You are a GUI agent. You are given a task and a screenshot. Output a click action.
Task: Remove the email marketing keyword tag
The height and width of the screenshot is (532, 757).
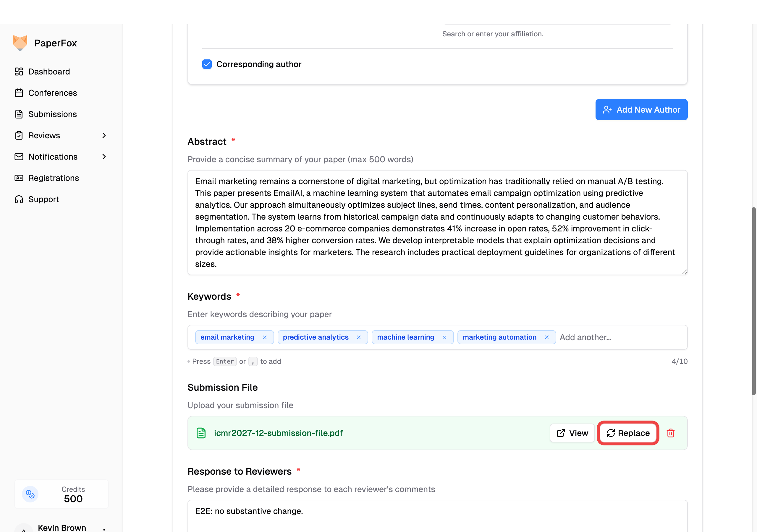coord(264,337)
